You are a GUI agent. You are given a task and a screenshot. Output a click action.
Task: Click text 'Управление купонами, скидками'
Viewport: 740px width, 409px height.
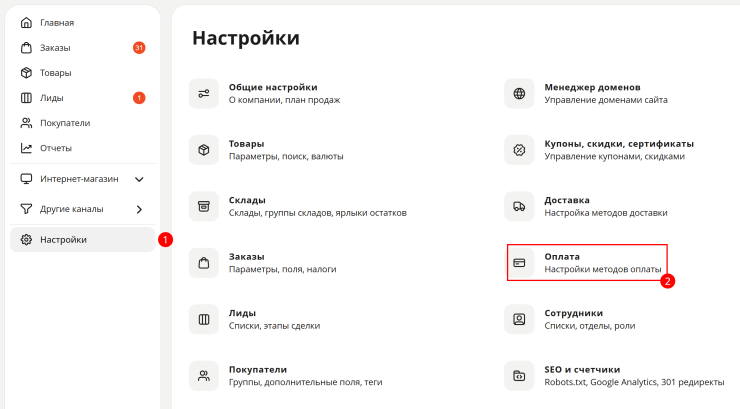(614, 157)
